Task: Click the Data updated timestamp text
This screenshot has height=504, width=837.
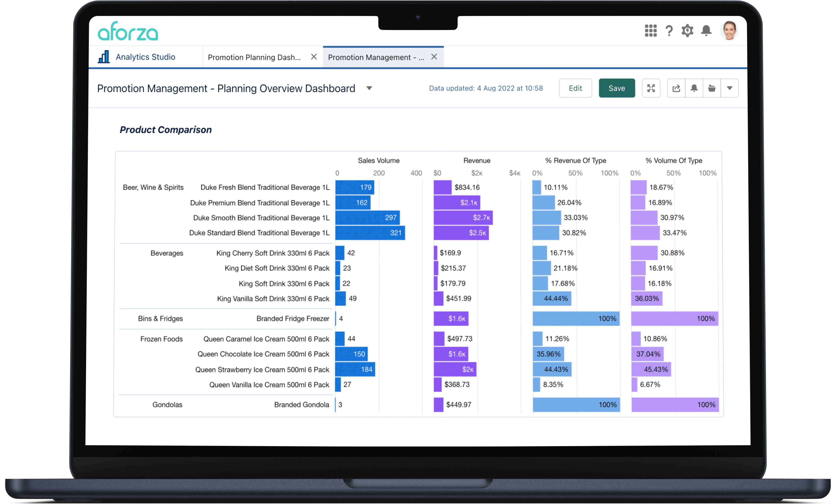Action: click(486, 88)
